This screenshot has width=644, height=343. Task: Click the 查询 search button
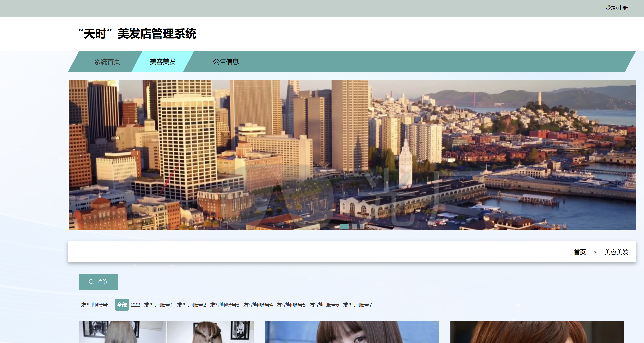pos(98,282)
